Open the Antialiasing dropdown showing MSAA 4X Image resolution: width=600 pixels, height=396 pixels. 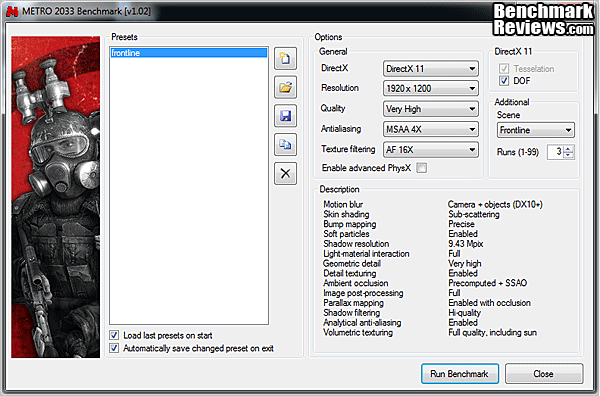[431, 129]
